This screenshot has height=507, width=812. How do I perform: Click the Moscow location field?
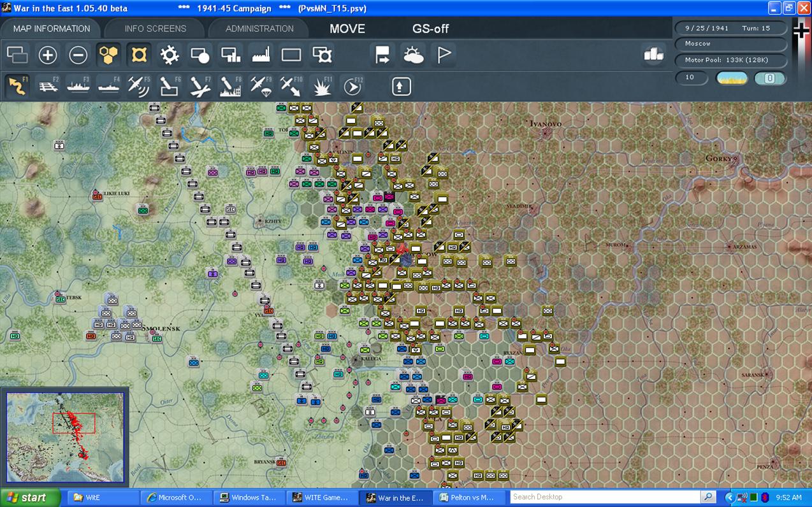coord(731,44)
